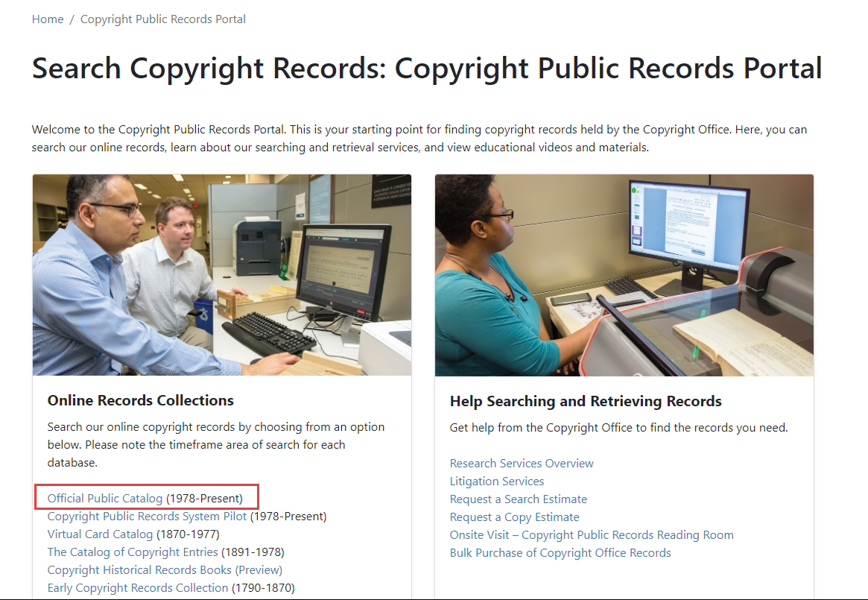
Task: Go to Litigation Services
Action: (497, 481)
